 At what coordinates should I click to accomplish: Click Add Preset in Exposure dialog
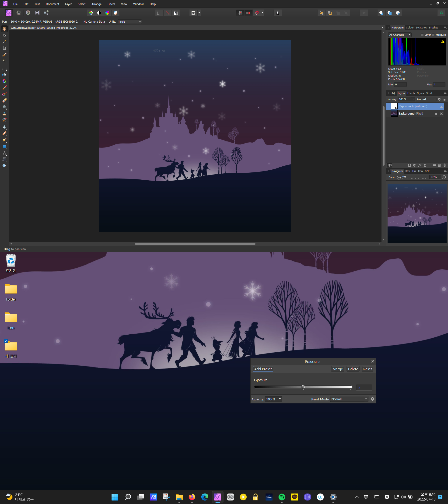(263, 369)
